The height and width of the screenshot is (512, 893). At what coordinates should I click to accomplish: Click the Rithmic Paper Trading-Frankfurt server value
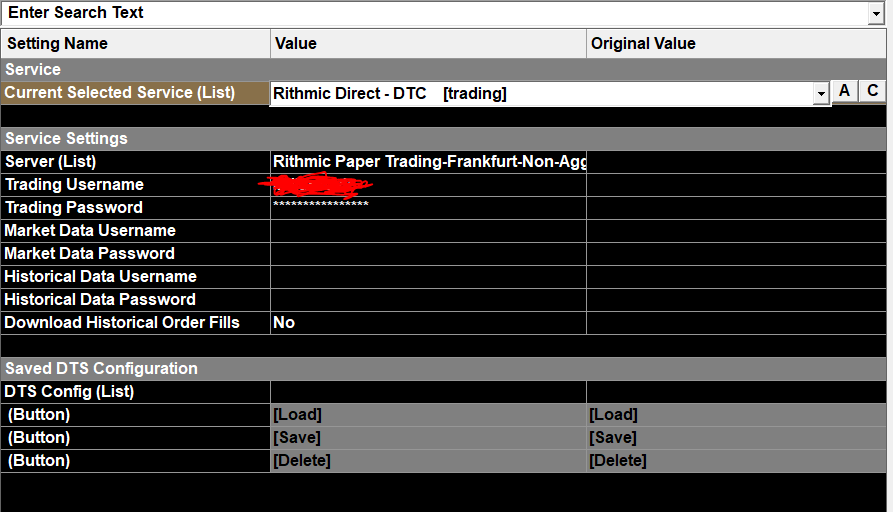(x=428, y=162)
